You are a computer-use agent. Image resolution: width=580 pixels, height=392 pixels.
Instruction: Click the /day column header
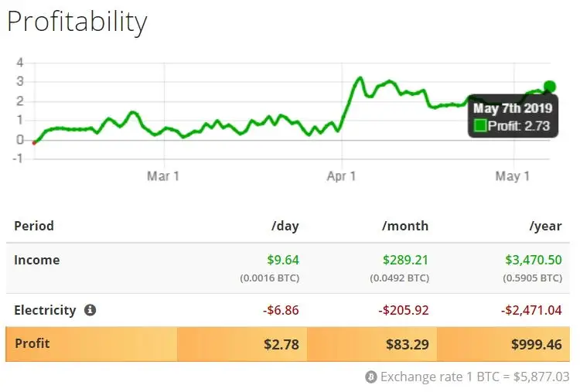[x=285, y=226]
